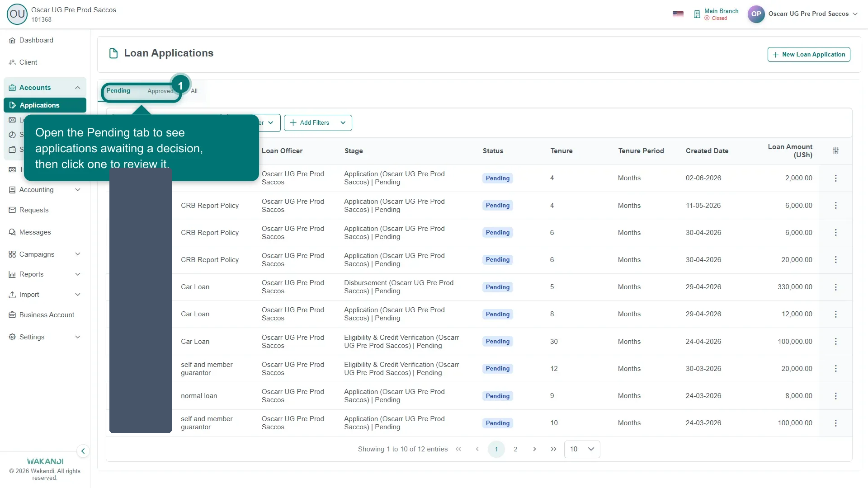This screenshot has width=868, height=488.
Task: Jump to the last page arrow
Action: tap(553, 449)
